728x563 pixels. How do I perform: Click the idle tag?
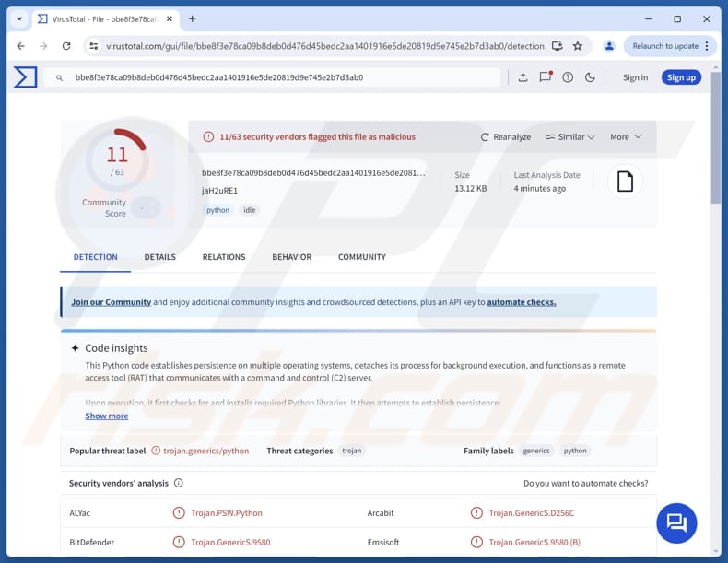pos(250,210)
